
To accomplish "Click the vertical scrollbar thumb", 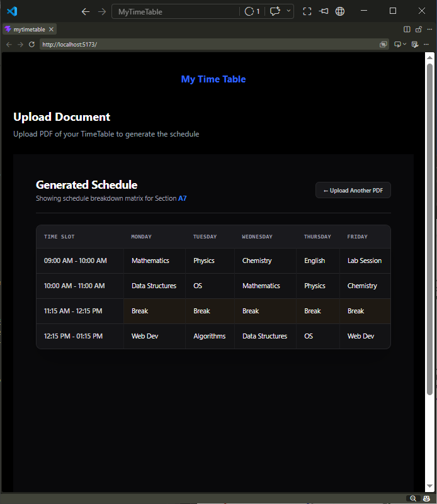I will (429, 229).
